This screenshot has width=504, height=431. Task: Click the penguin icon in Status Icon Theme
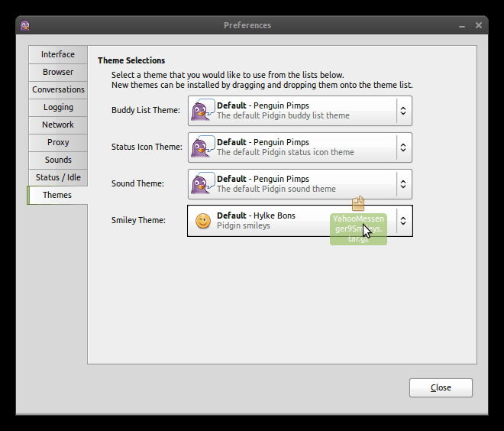[202, 147]
